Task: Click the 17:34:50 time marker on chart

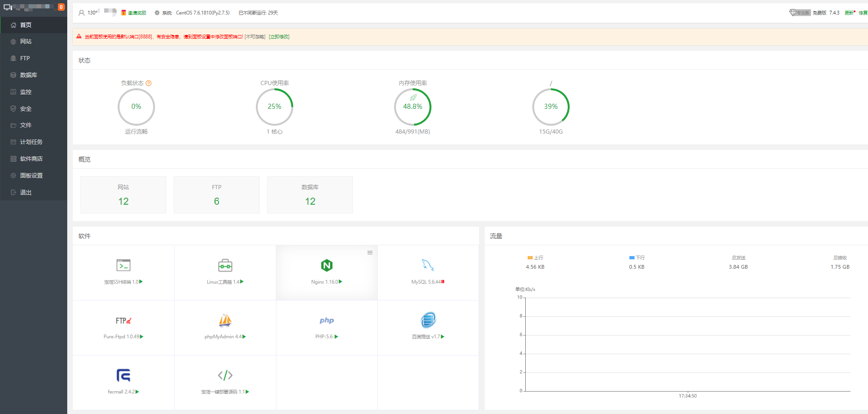Action: (x=688, y=396)
